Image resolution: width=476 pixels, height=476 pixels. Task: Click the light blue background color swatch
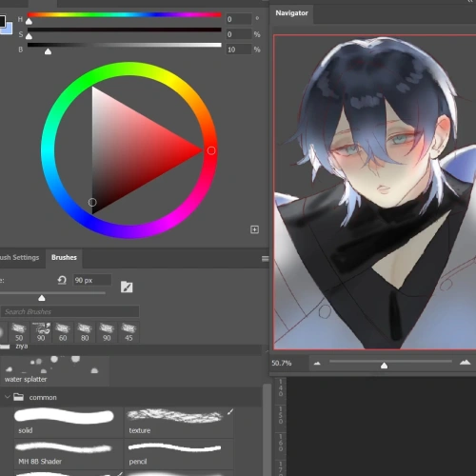[9, 30]
